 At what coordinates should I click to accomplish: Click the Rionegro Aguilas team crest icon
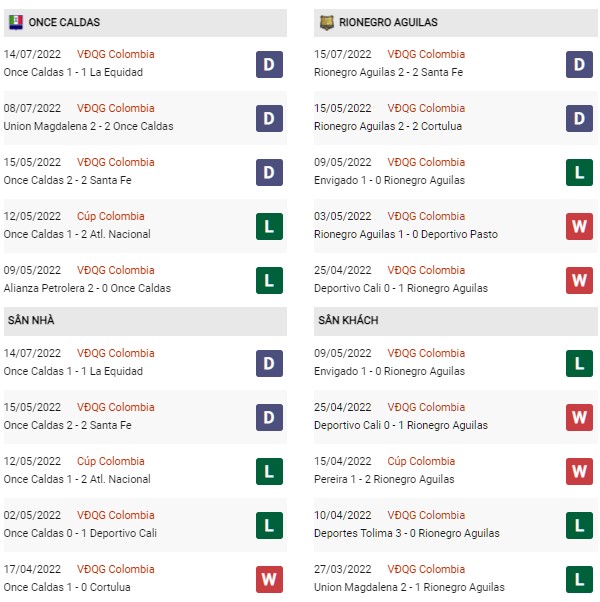326,23
